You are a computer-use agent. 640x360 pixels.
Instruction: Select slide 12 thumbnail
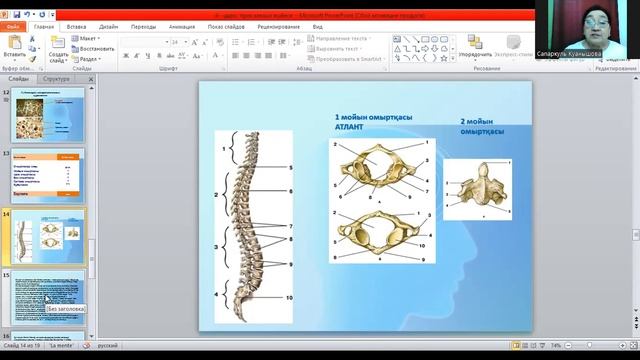(48, 115)
